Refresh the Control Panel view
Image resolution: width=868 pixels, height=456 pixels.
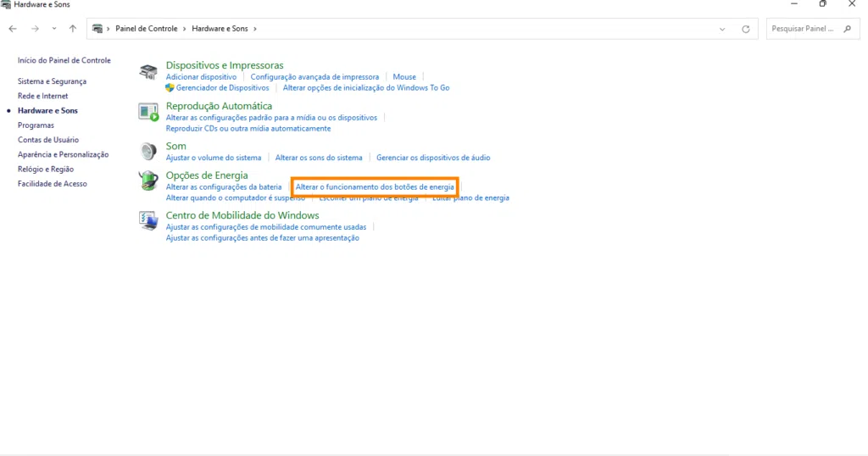pyautogui.click(x=746, y=29)
